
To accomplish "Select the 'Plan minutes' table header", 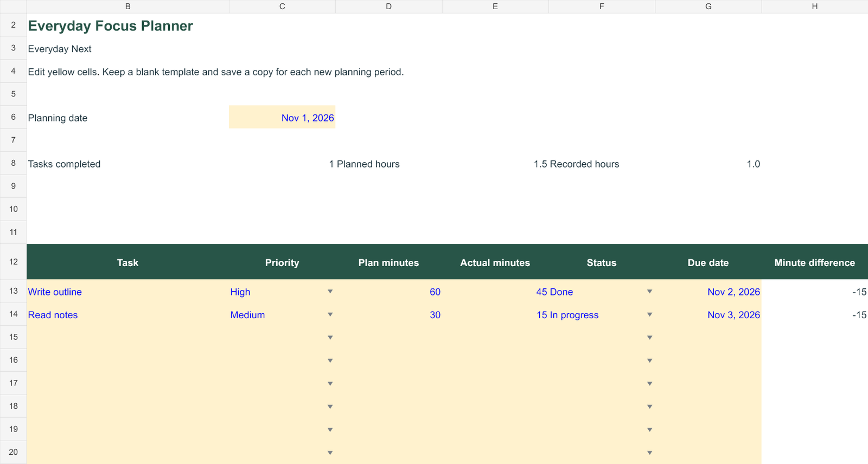I will click(388, 262).
